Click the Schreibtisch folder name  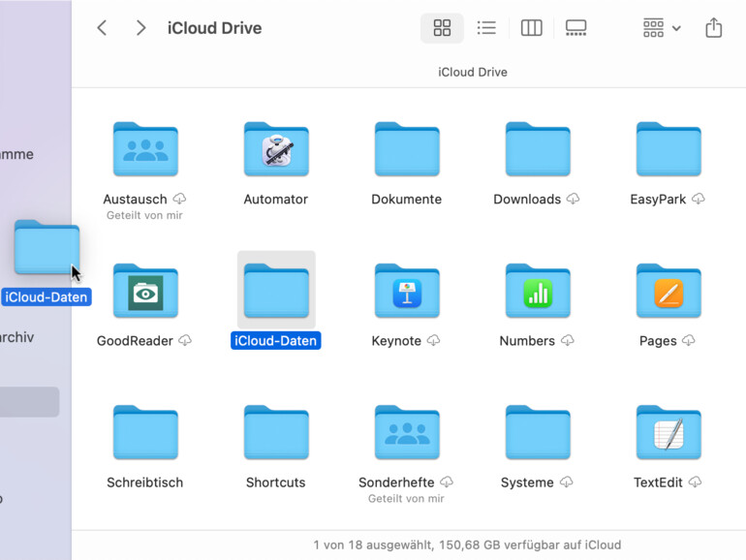tap(145, 482)
